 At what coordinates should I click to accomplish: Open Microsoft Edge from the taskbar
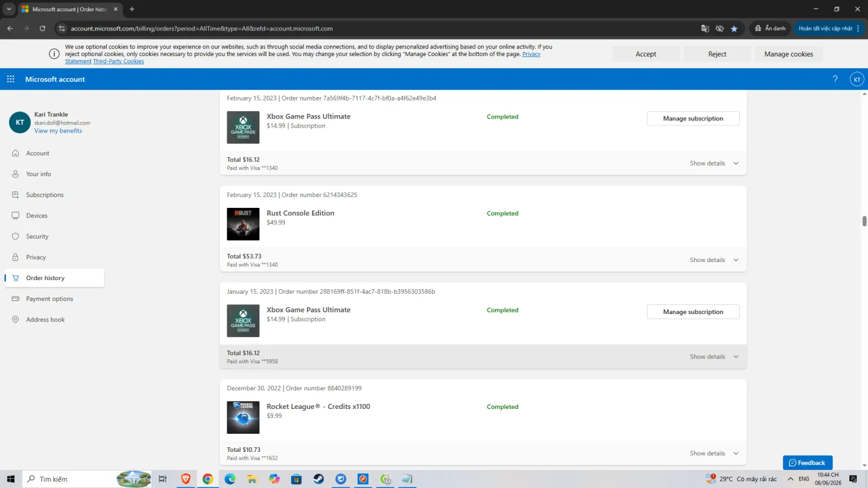click(x=230, y=479)
